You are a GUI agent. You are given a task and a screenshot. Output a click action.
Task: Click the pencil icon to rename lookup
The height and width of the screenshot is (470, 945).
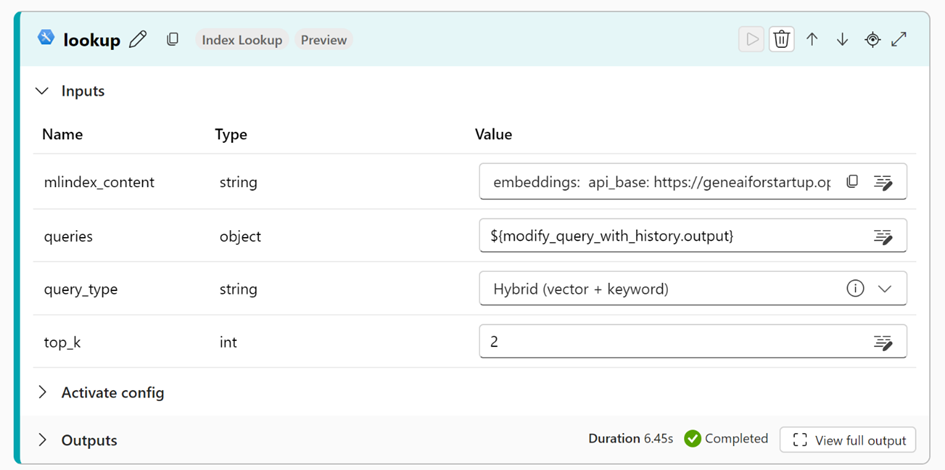(x=138, y=40)
